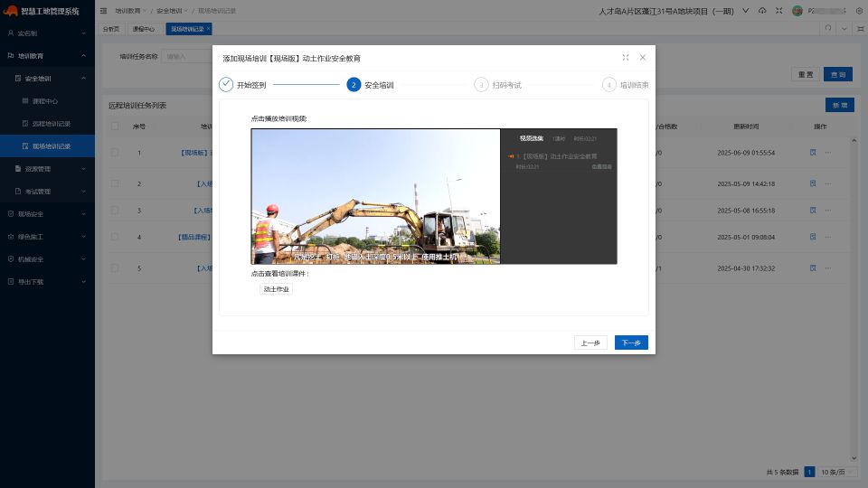Open 课程中心 in the sidebar

(47, 101)
